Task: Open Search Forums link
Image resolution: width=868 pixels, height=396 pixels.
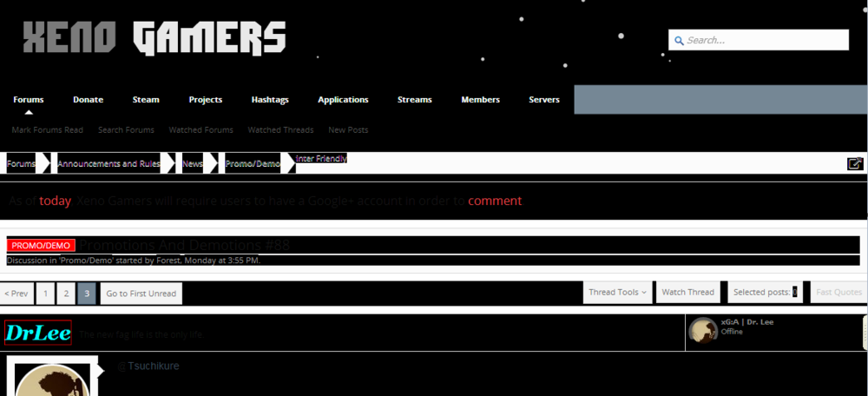Action: [126, 129]
